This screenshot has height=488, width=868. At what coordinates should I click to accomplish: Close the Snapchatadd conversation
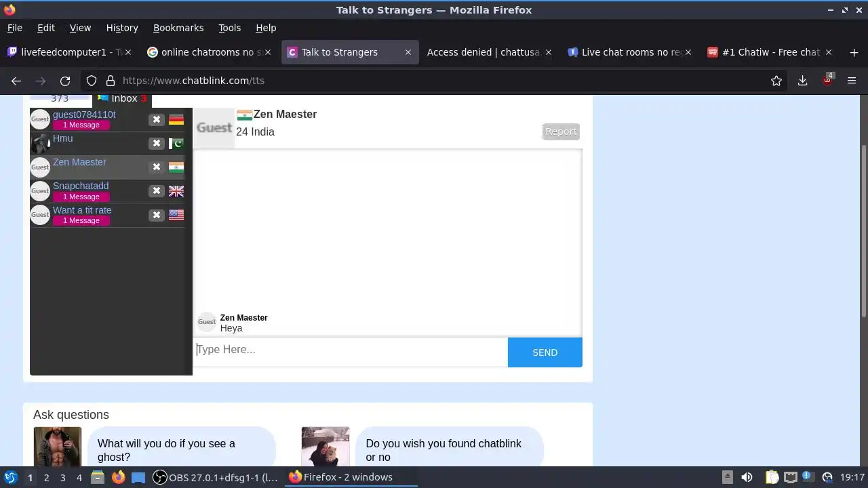(157, 191)
